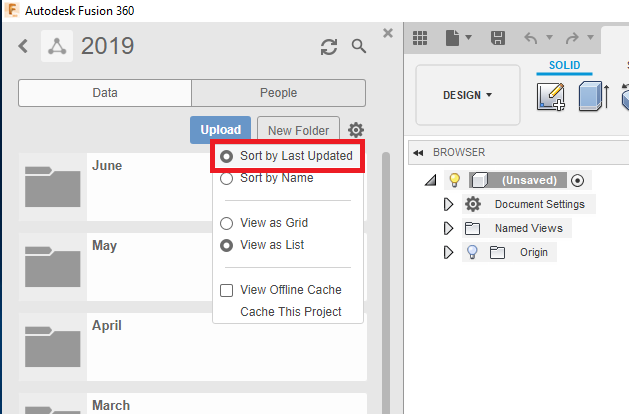Click the Upload button
629x414 pixels.
220,130
